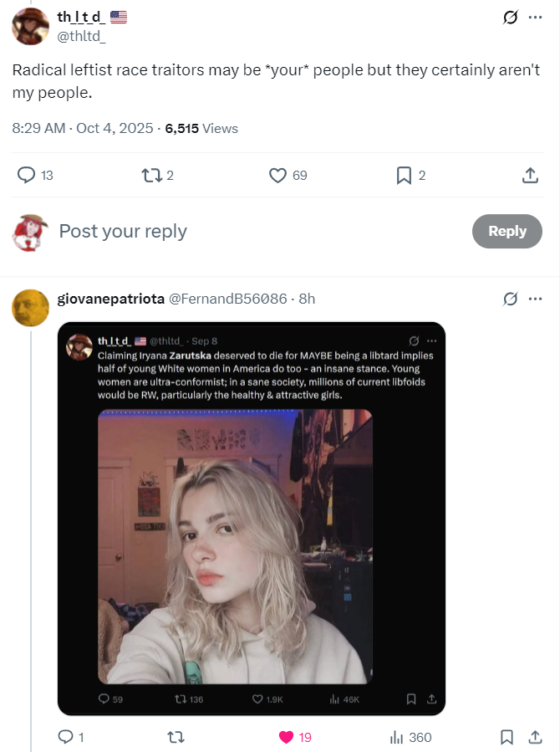The width and height of the screenshot is (560, 752).
Task: Open giovanepatriota's profile name link
Action: point(110,299)
